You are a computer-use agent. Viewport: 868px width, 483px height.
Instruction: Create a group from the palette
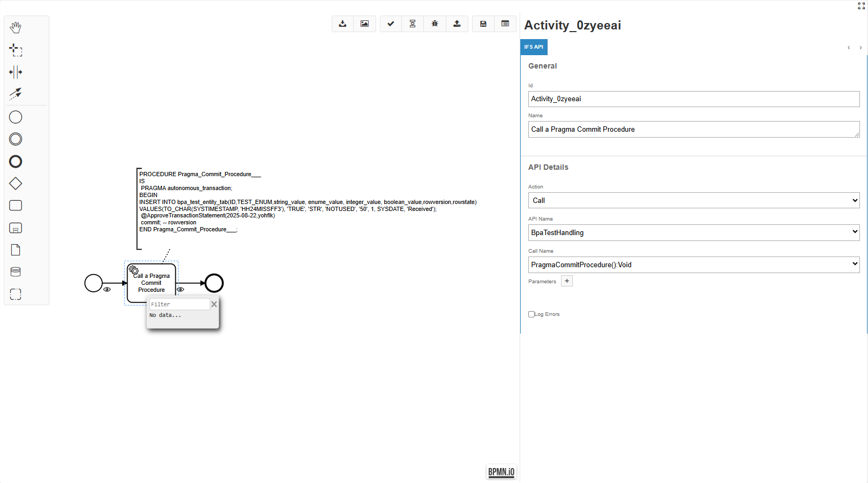16,294
